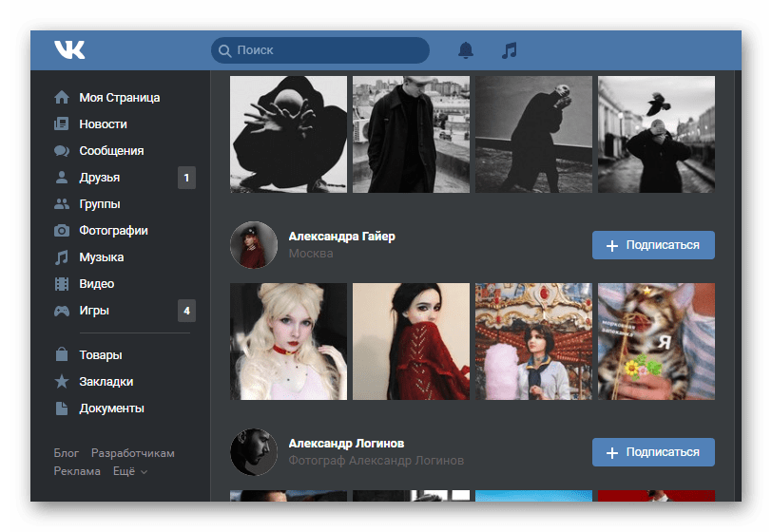This screenshot has width=772, height=532.
Task: Subscribe to Александр Логинов
Action: (x=653, y=452)
